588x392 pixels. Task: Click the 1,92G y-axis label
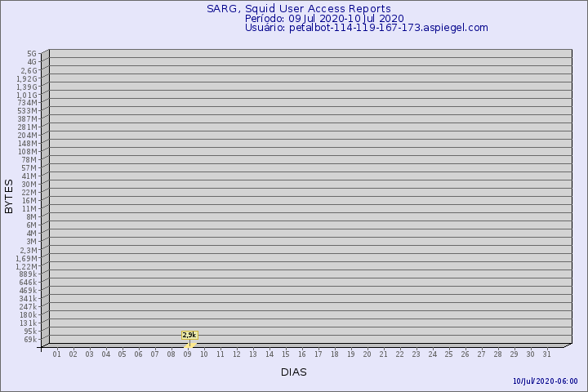(27, 78)
